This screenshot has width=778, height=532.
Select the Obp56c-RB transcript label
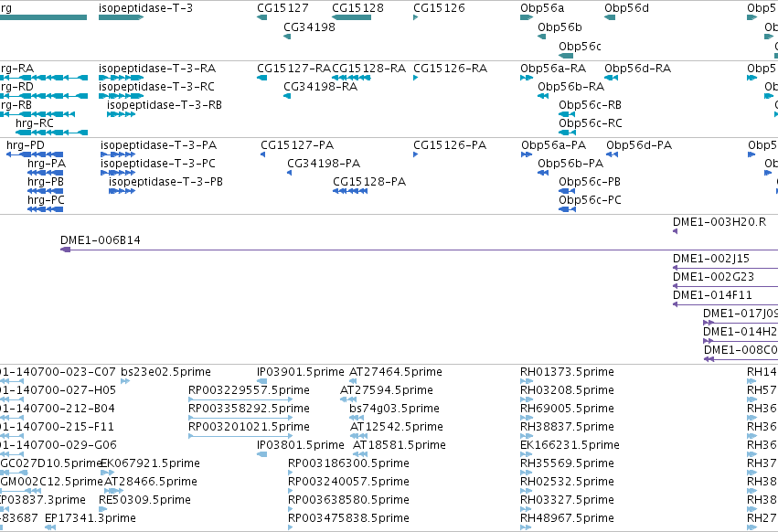(x=590, y=105)
